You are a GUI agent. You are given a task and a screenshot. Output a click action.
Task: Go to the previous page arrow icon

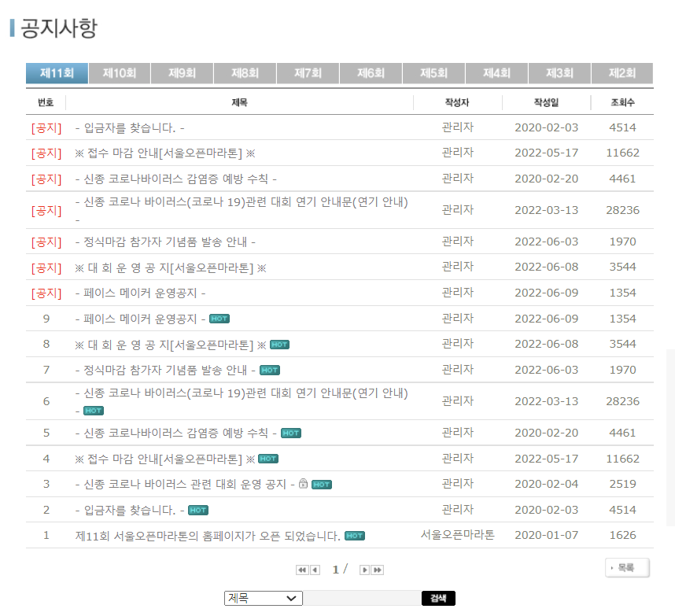coord(315,570)
